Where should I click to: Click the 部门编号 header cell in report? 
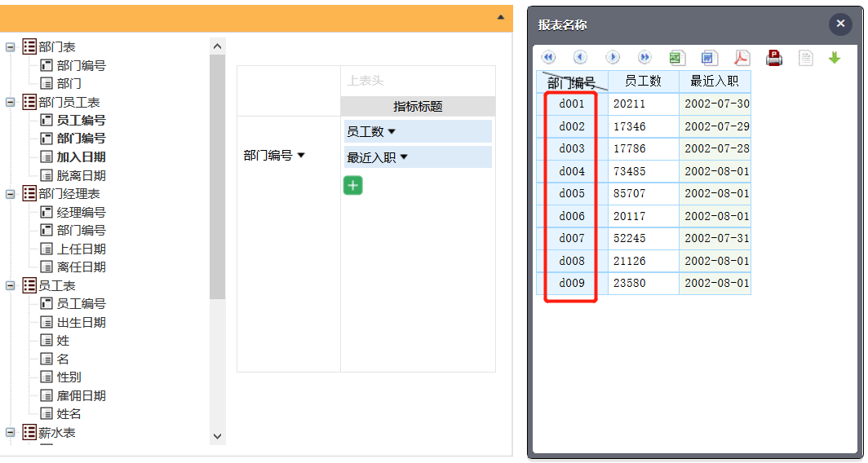572,82
